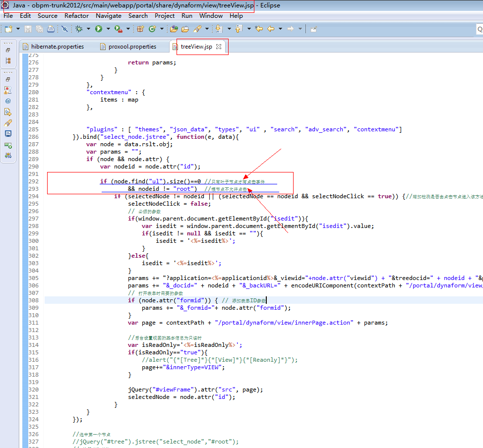Viewport: 483px width, 448px height.
Task: Open the Navigate menu
Action: [x=109, y=16]
